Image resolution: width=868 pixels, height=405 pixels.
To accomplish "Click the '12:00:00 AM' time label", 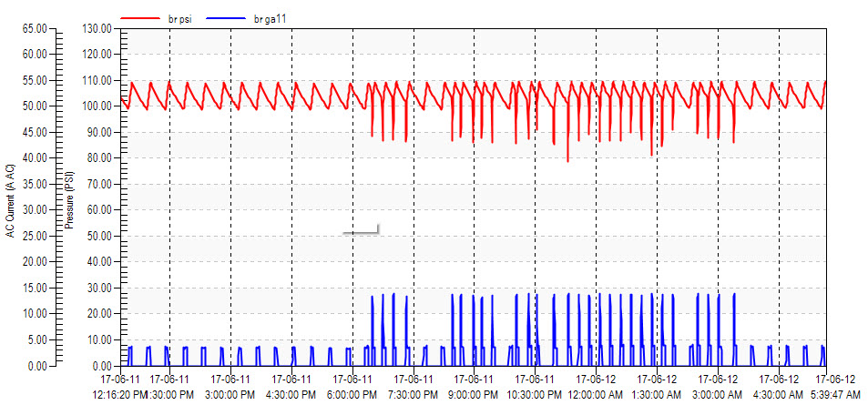I will pyautogui.click(x=597, y=395).
